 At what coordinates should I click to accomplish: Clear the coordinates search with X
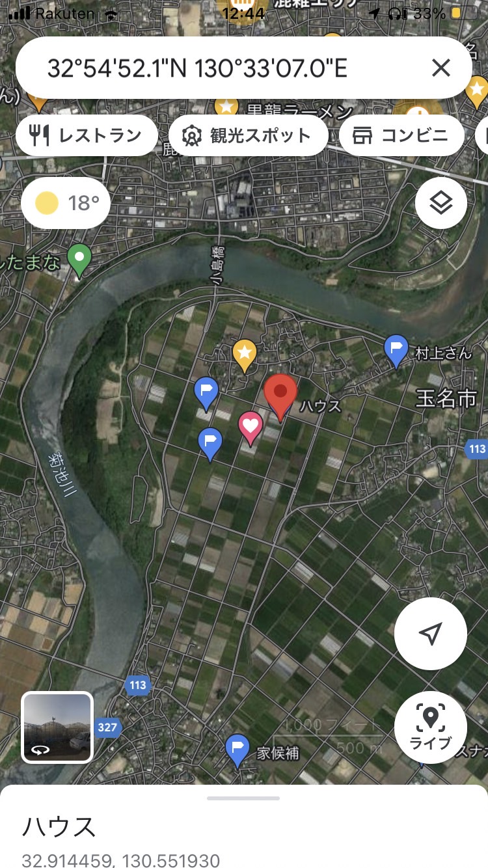[x=441, y=68]
